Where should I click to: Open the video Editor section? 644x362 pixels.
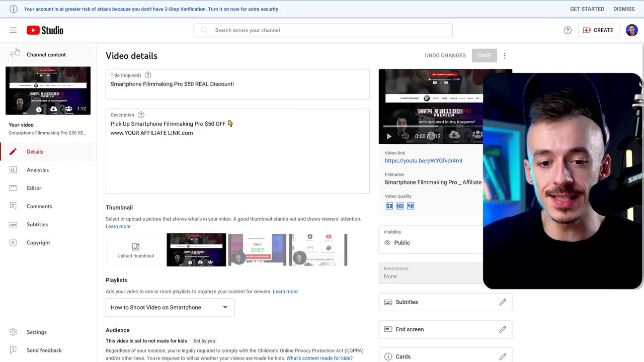click(x=48, y=188)
